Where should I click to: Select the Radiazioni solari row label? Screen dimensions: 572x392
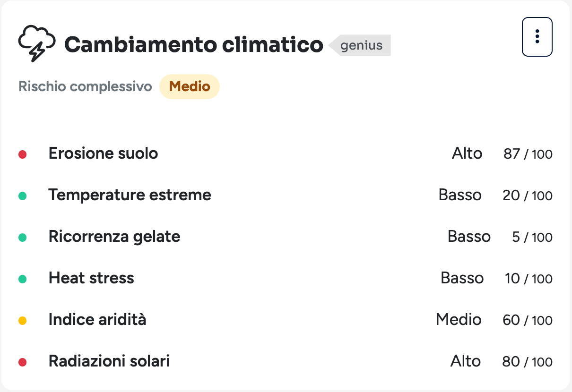(109, 361)
